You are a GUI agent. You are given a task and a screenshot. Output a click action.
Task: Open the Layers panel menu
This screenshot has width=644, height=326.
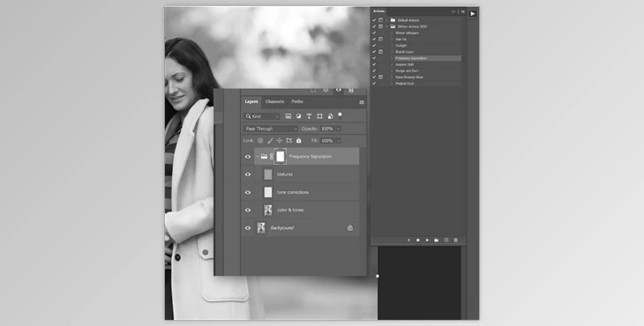(362, 102)
